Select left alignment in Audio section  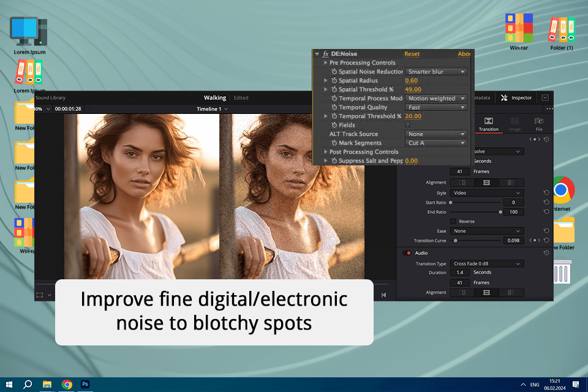tap(462, 293)
